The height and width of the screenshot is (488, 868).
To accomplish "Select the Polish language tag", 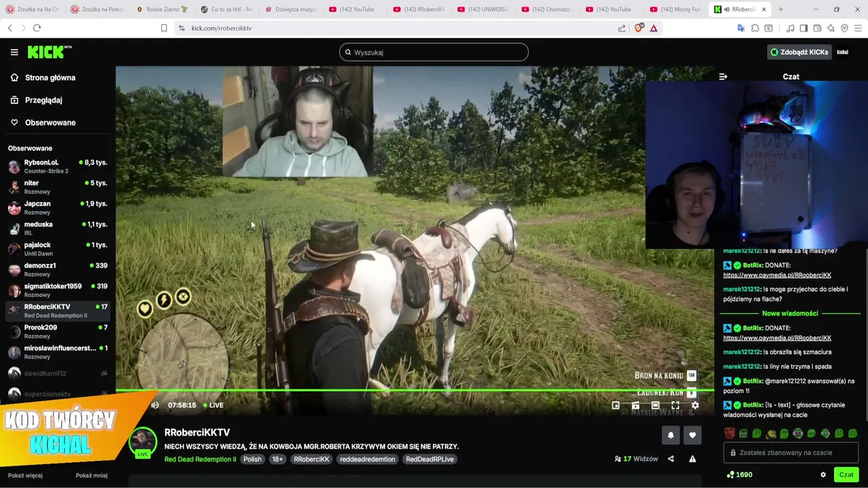I will (x=252, y=459).
